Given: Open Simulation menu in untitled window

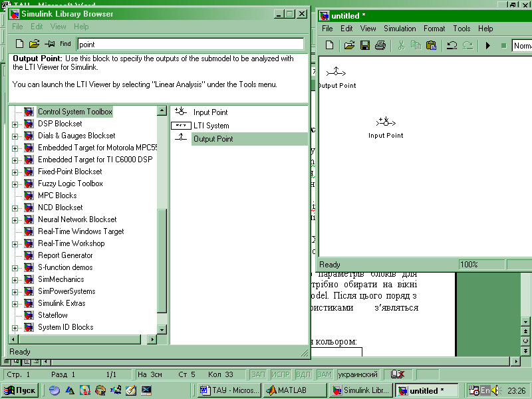Looking at the screenshot, I should click(400, 29).
